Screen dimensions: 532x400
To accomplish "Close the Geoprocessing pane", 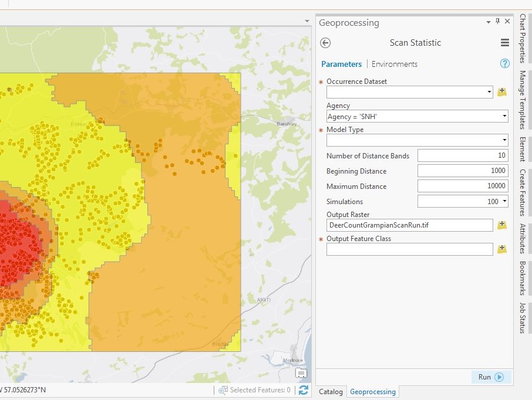I will 507,21.
